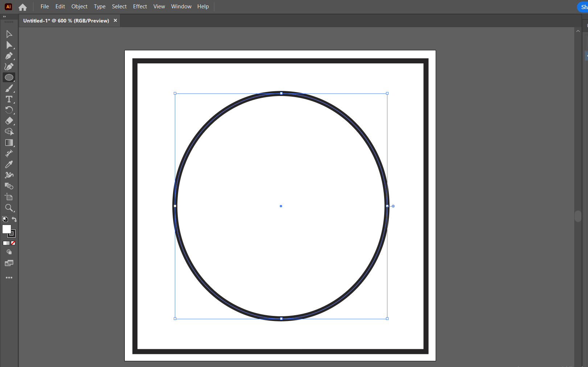The image size is (588, 367).
Task: Click the bottom-left bounding box handle
Action: 175,319
